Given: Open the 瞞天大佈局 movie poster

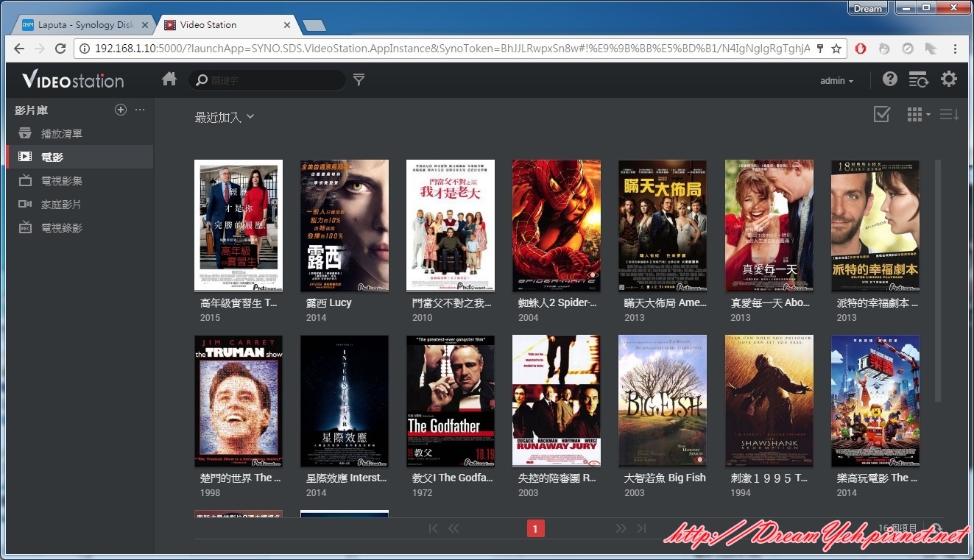Looking at the screenshot, I should tap(663, 225).
